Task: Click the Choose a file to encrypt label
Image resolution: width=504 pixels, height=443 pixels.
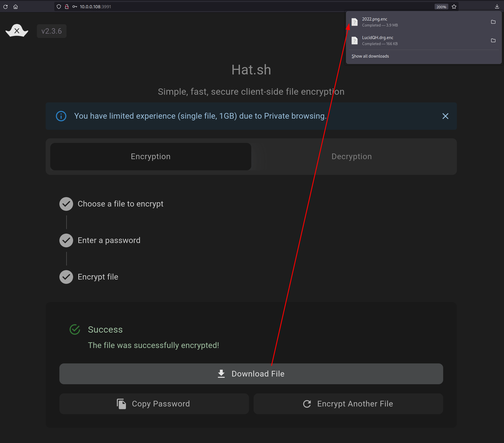Action: click(121, 204)
